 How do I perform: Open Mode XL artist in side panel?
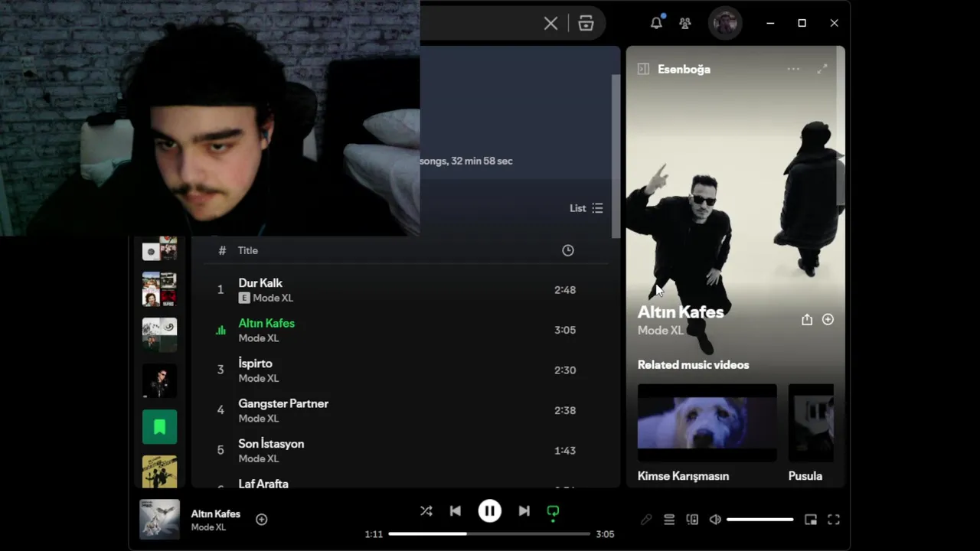[x=660, y=331]
